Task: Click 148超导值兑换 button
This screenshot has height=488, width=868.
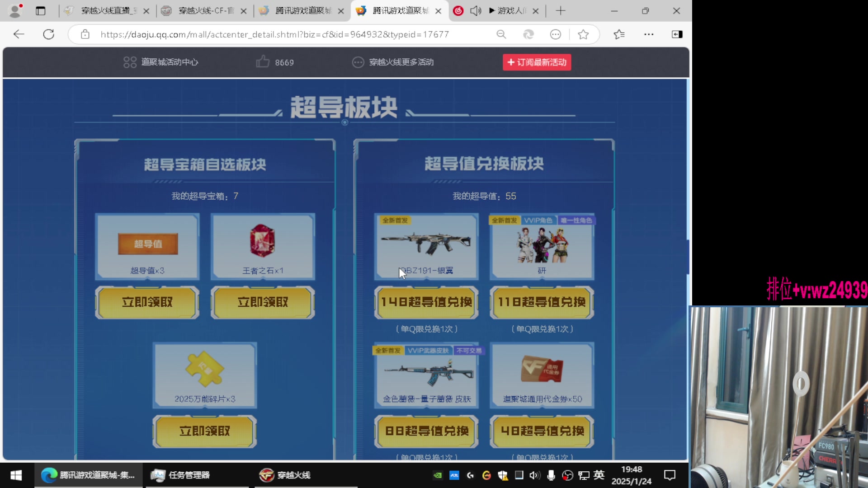Action: (x=426, y=302)
